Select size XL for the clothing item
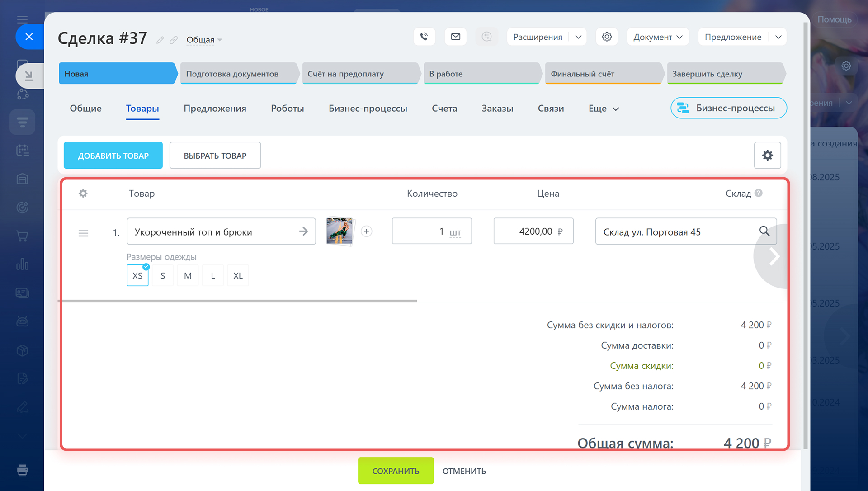868x491 pixels. point(238,276)
